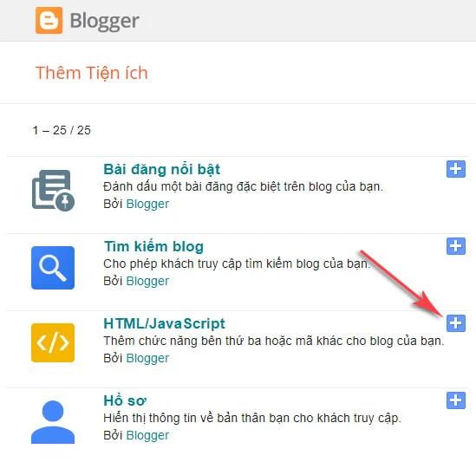476x462 pixels.
Task: Add the HTML/JavaScript gadget with plus button
Action: (456, 323)
